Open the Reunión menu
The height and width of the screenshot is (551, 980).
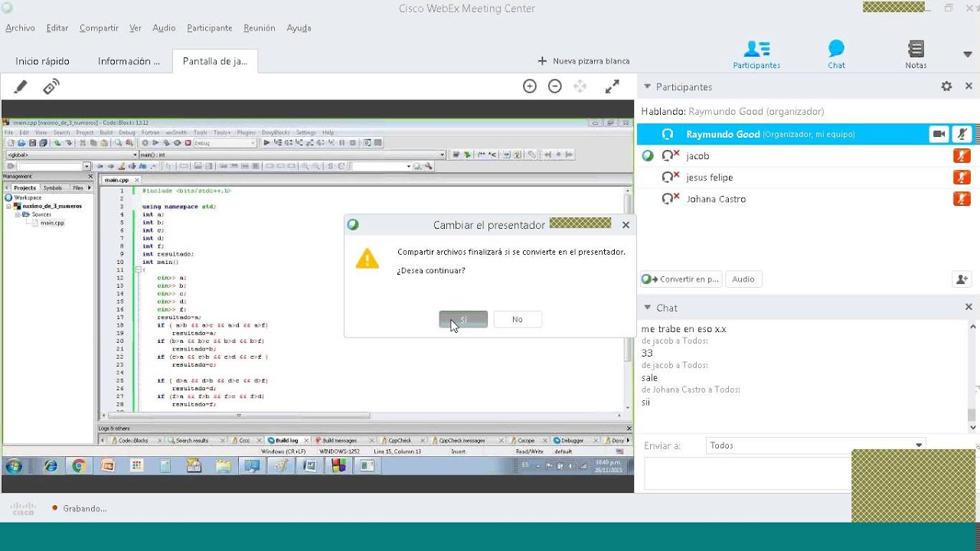click(259, 28)
